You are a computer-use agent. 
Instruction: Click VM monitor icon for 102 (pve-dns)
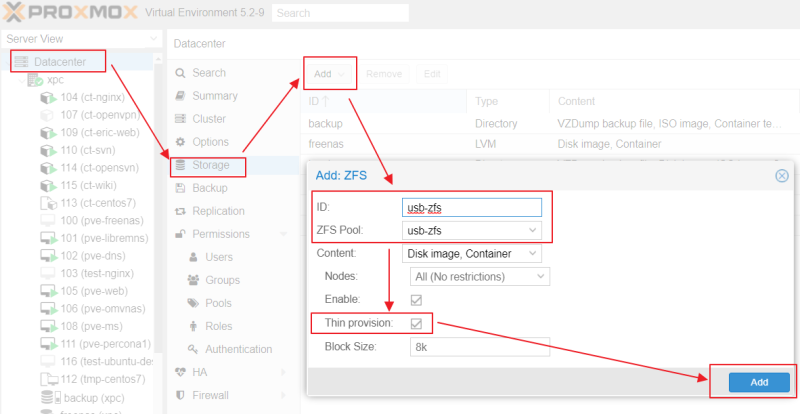tap(48, 256)
